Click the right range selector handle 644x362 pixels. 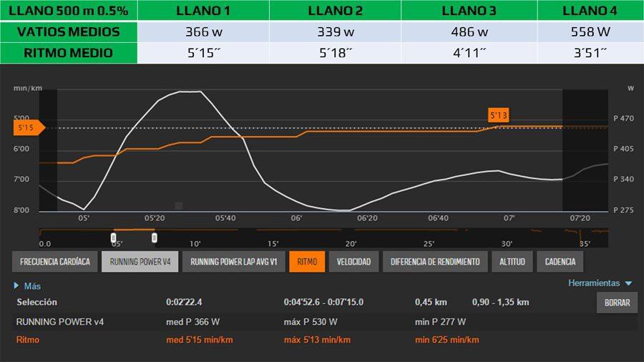tap(155, 238)
